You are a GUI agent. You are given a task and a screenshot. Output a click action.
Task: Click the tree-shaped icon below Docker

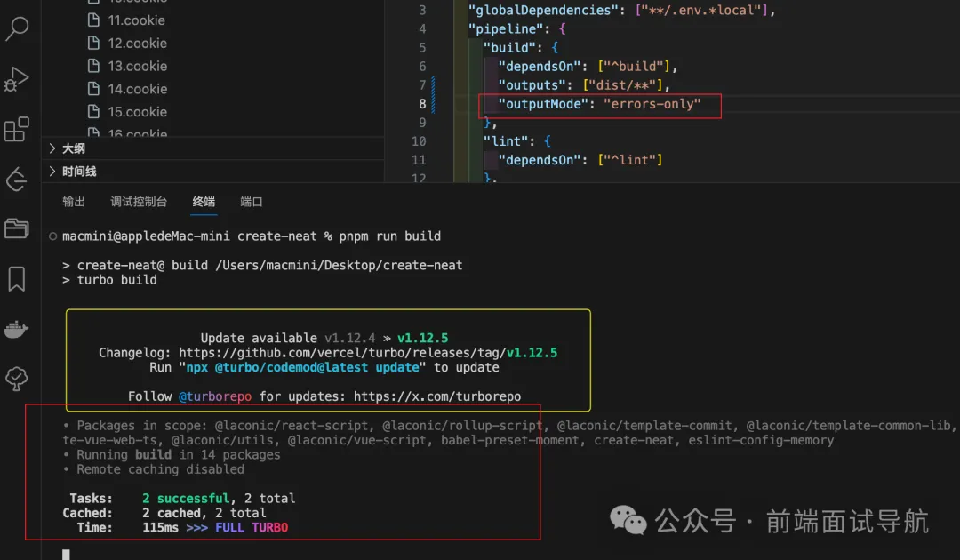point(17,380)
